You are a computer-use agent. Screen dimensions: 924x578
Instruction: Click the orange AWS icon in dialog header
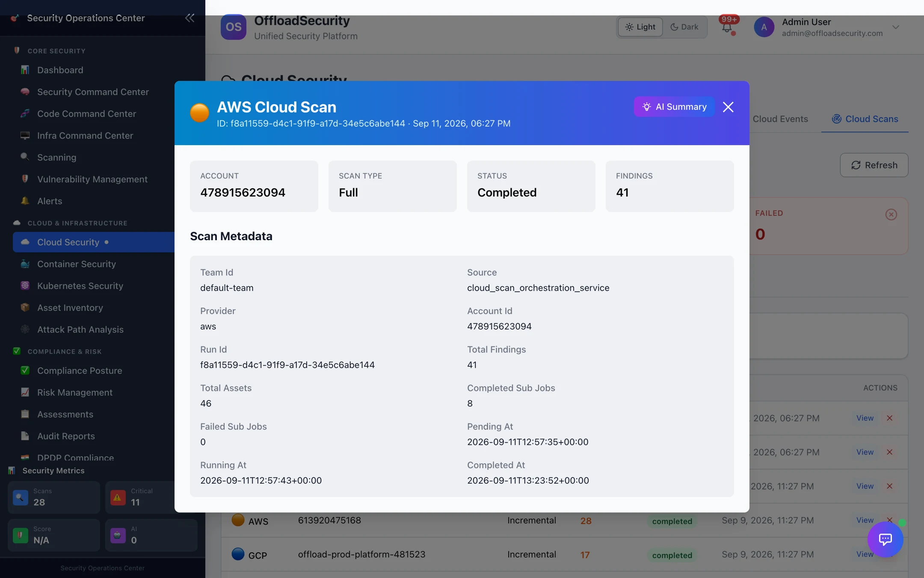tap(199, 113)
